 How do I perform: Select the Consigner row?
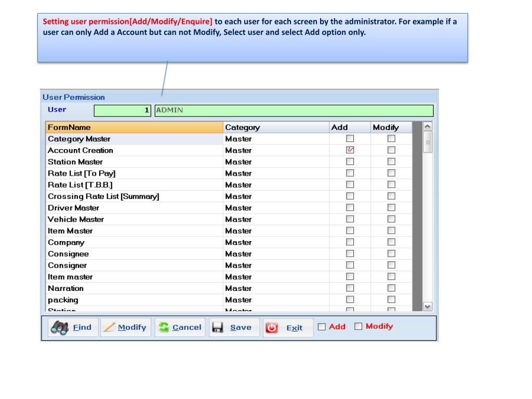coord(229,265)
